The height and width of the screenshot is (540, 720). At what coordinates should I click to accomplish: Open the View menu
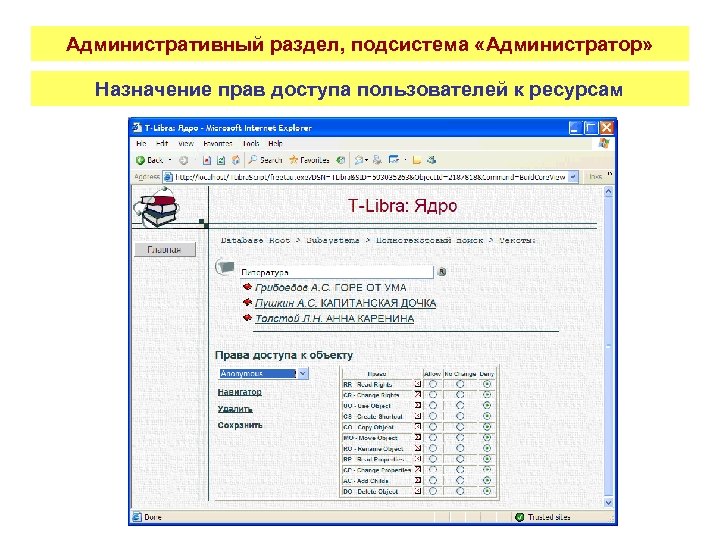186,143
